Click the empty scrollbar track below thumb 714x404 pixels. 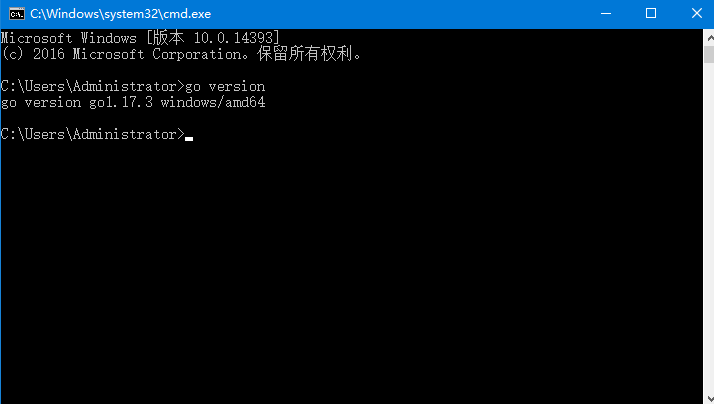click(x=709, y=228)
